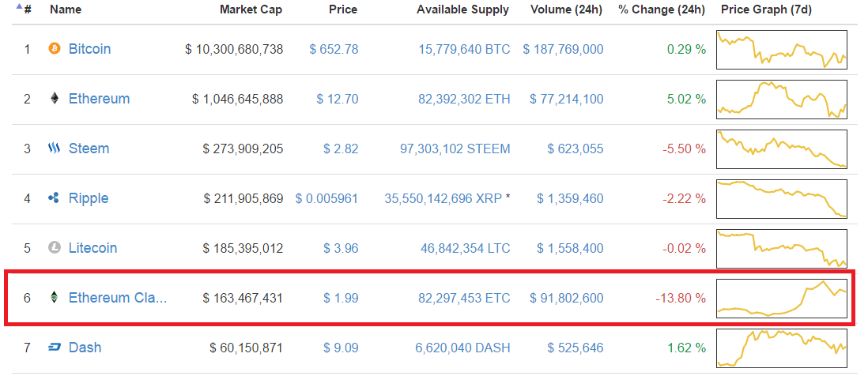Sort table by Market Cap header

[251, 10]
